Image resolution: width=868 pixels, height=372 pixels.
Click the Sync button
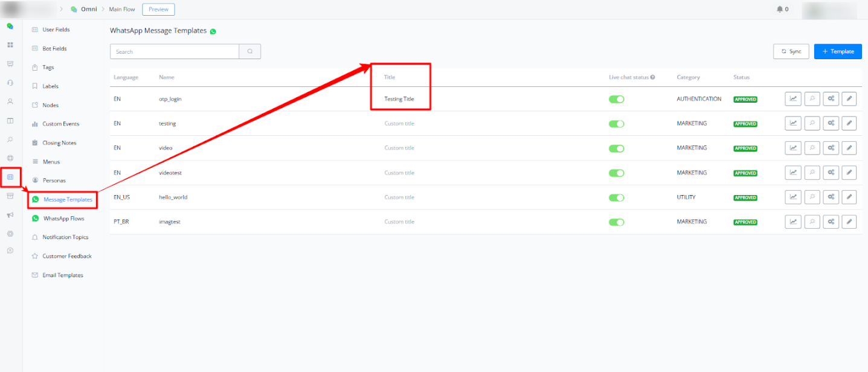[791, 52]
